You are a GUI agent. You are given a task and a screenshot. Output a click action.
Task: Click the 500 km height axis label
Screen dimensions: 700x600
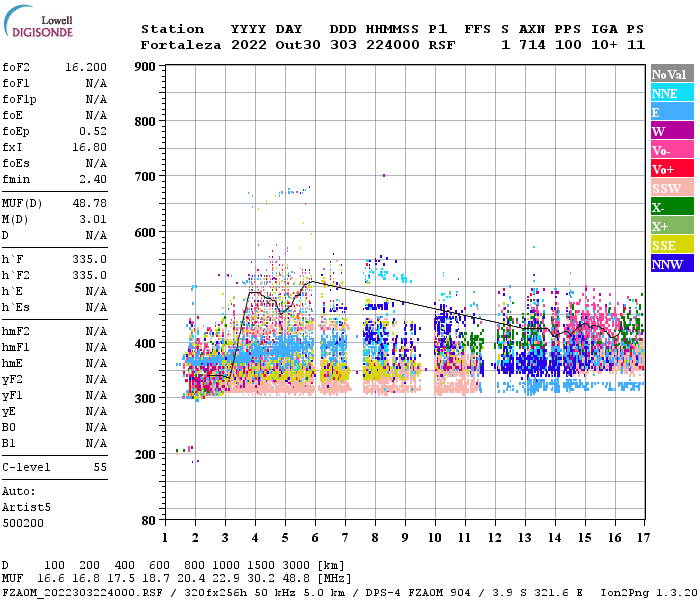(145, 288)
